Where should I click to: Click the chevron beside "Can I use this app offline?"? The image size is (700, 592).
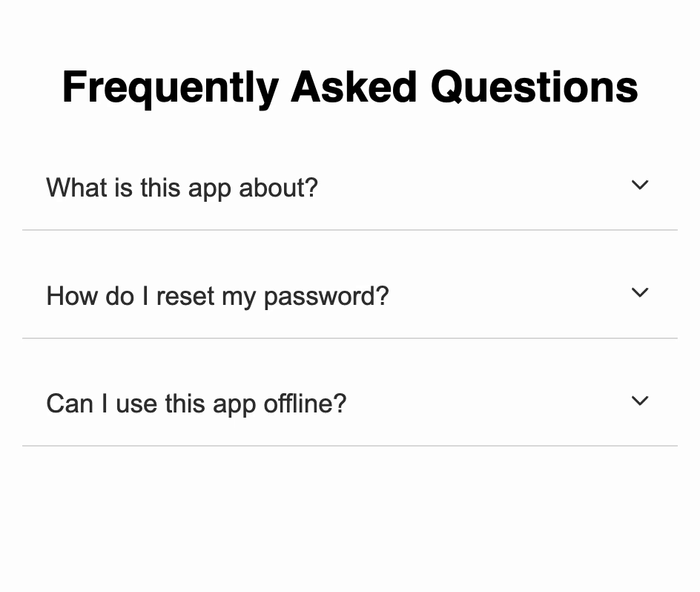tap(639, 401)
